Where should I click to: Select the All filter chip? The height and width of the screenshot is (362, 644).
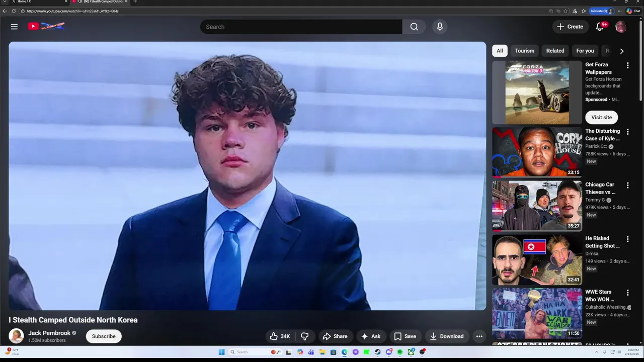[500, 51]
